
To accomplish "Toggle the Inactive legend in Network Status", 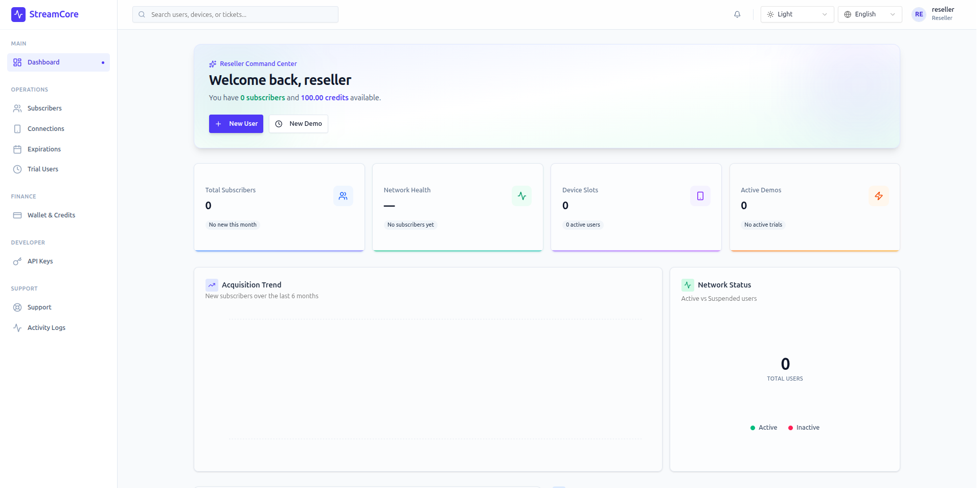I will [x=804, y=428].
